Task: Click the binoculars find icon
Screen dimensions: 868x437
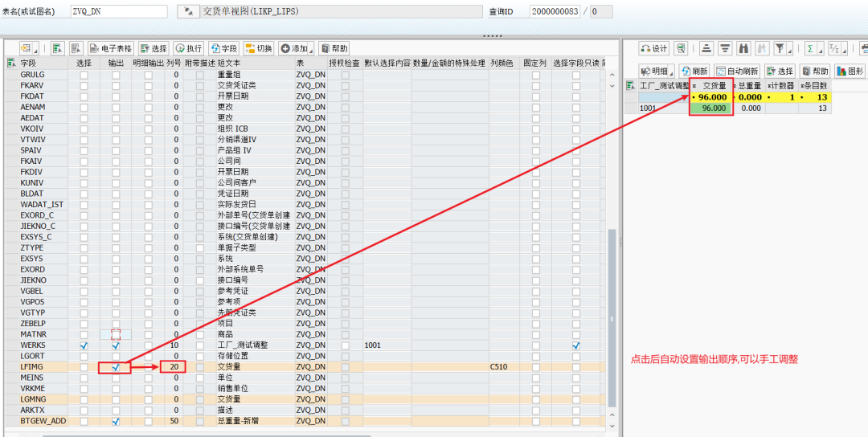Action: point(744,48)
